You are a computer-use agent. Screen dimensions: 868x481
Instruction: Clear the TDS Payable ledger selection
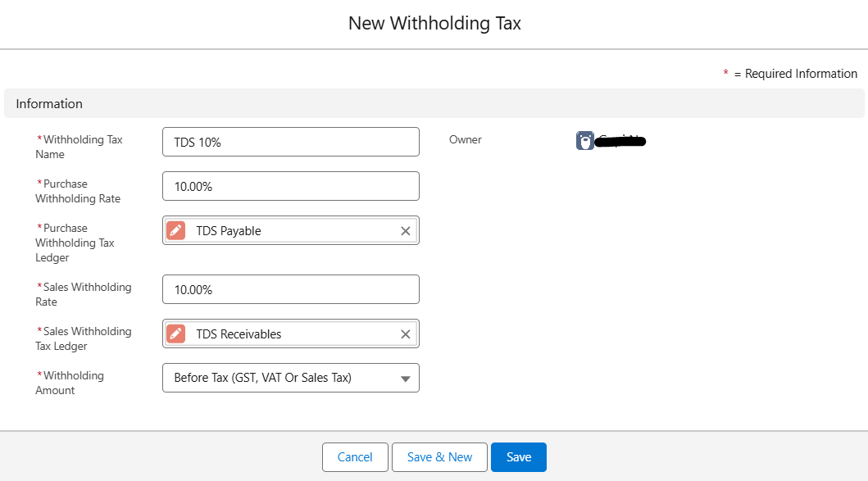405,231
